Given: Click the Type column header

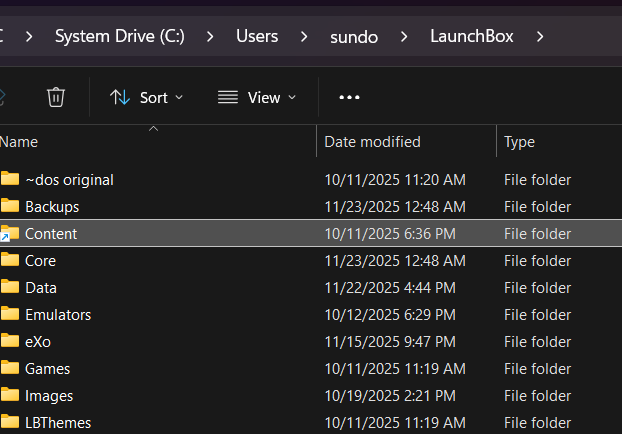Looking at the screenshot, I should tap(519, 142).
